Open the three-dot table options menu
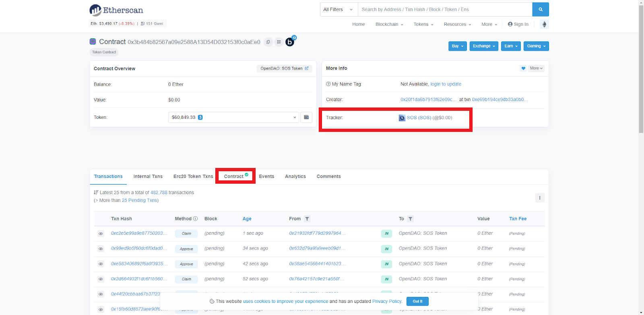This screenshot has width=644, height=315. click(x=540, y=198)
